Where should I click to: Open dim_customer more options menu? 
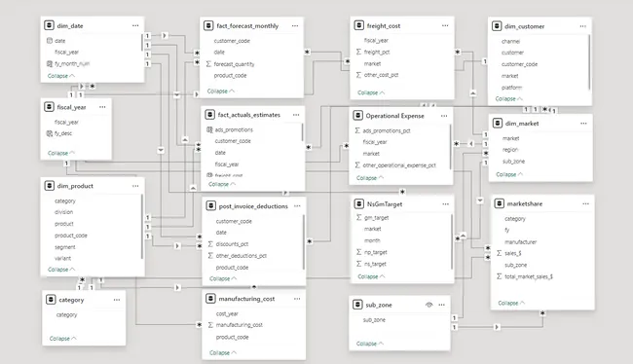coord(583,26)
